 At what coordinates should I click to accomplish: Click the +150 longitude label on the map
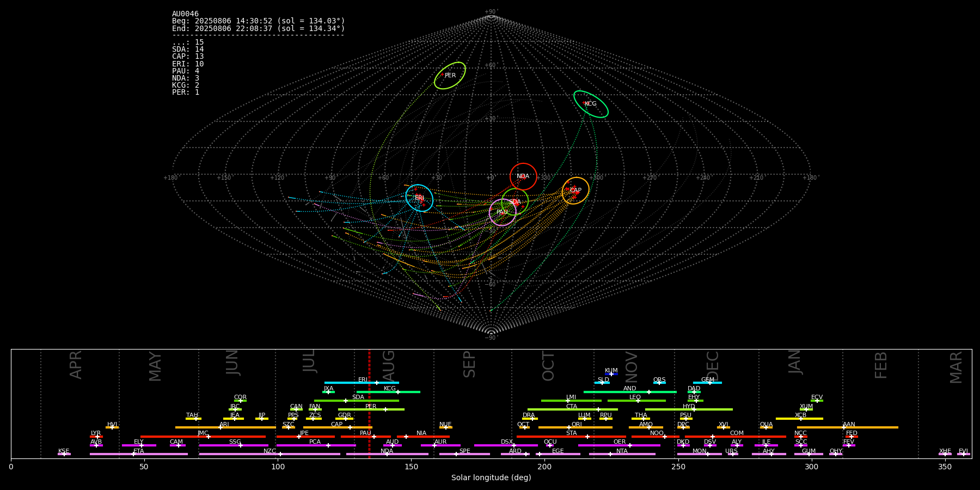[x=224, y=177]
